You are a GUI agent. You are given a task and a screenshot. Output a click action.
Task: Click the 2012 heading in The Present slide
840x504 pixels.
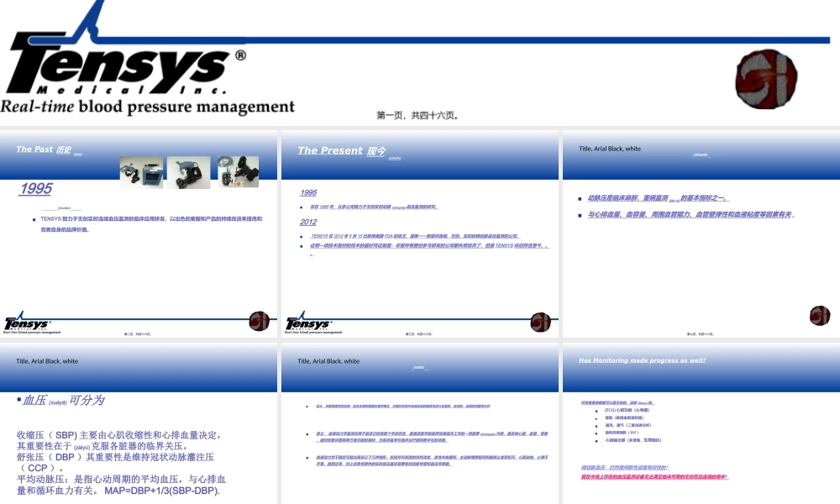coord(308,222)
